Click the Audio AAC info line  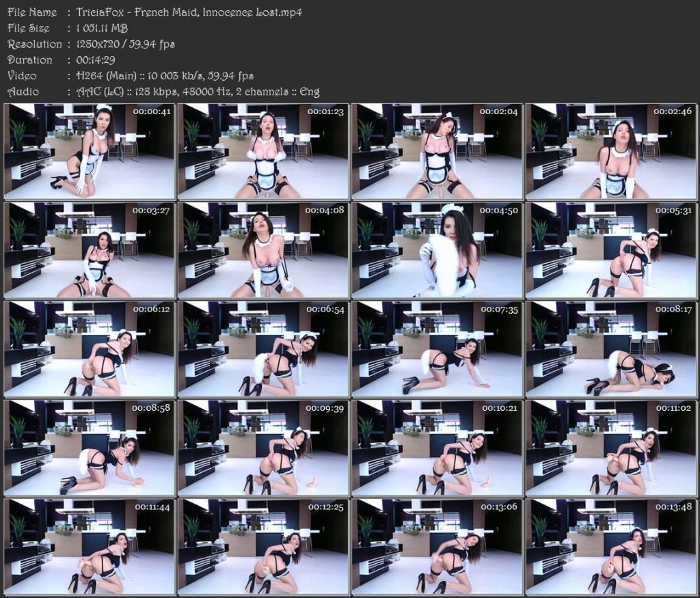(x=198, y=92)
